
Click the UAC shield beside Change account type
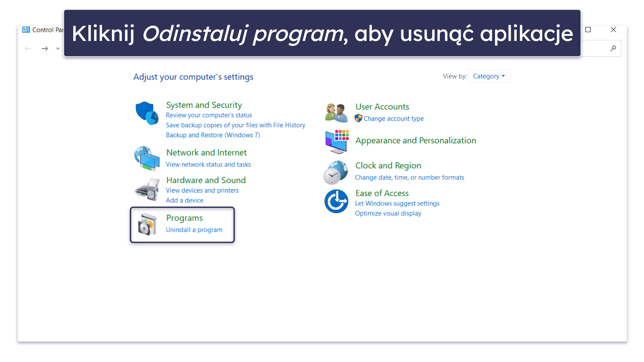tap(358, 118)
